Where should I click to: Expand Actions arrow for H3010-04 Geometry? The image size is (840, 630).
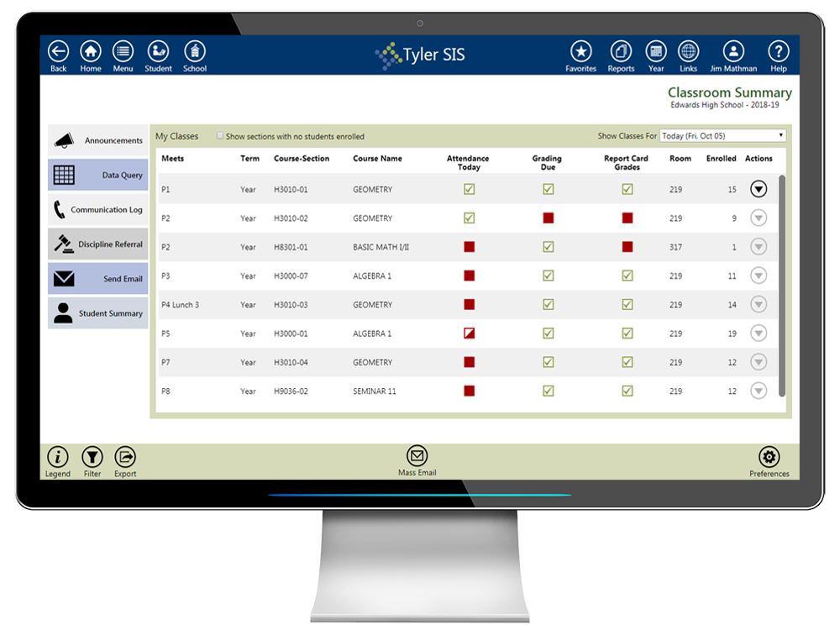[759, 363]
